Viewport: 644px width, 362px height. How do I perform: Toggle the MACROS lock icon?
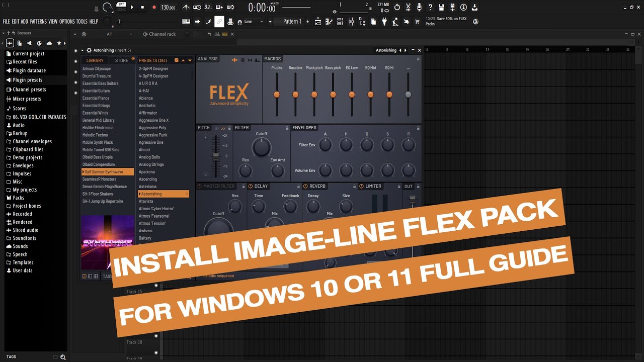tap(418, 59)
